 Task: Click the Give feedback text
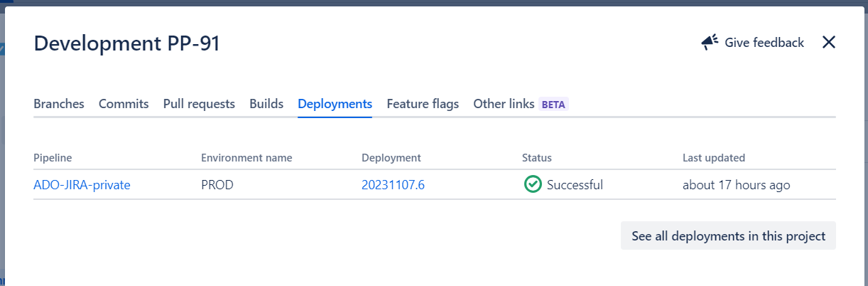coord(764,43)
